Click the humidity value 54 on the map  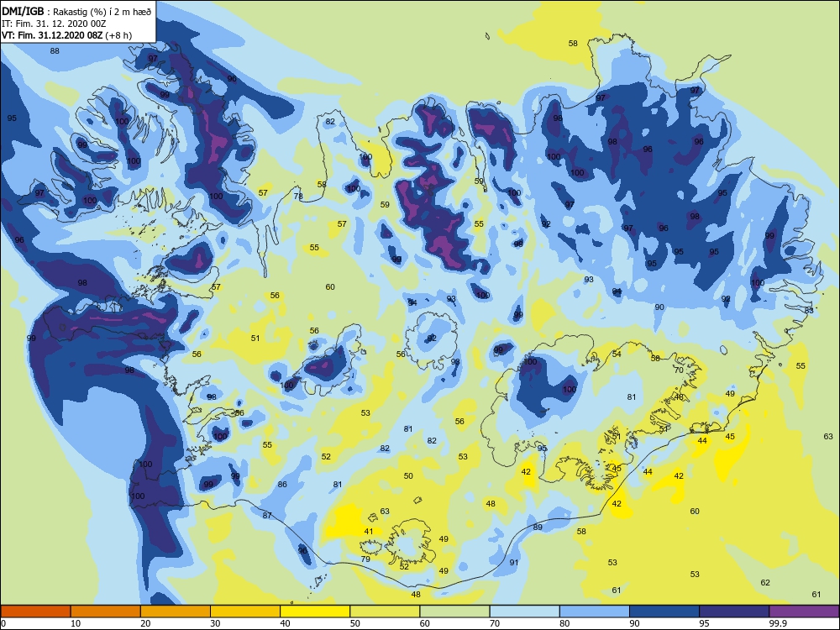click(617, 354)
